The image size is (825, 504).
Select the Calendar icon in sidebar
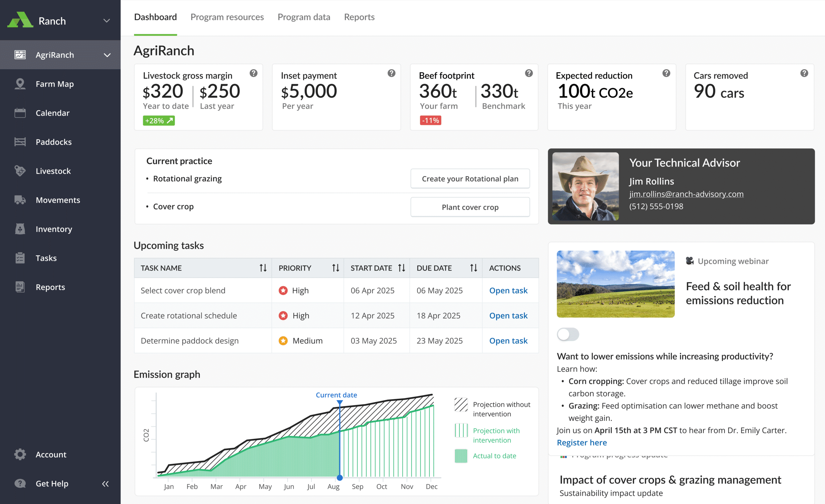pyautogui.click(x=20, y=113)
